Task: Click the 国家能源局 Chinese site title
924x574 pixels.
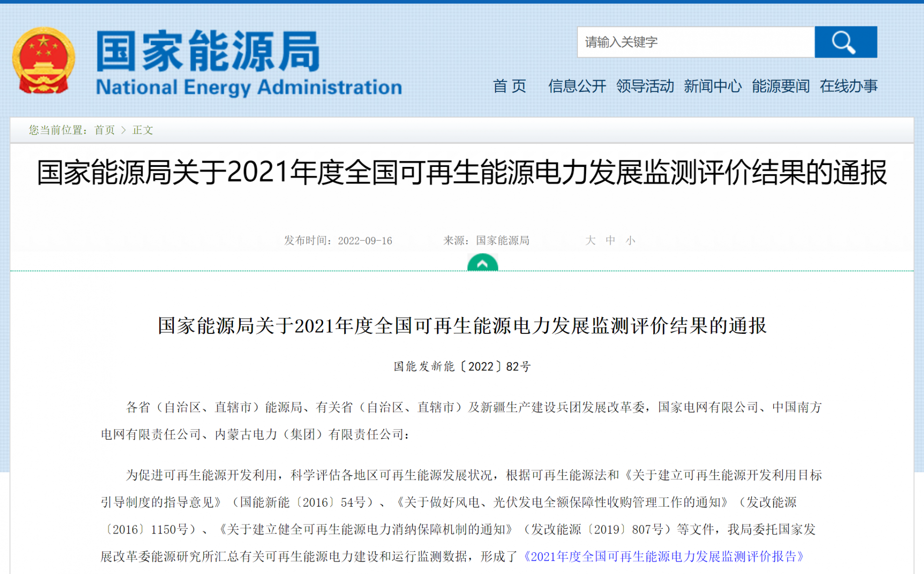Action: (208, 51)
